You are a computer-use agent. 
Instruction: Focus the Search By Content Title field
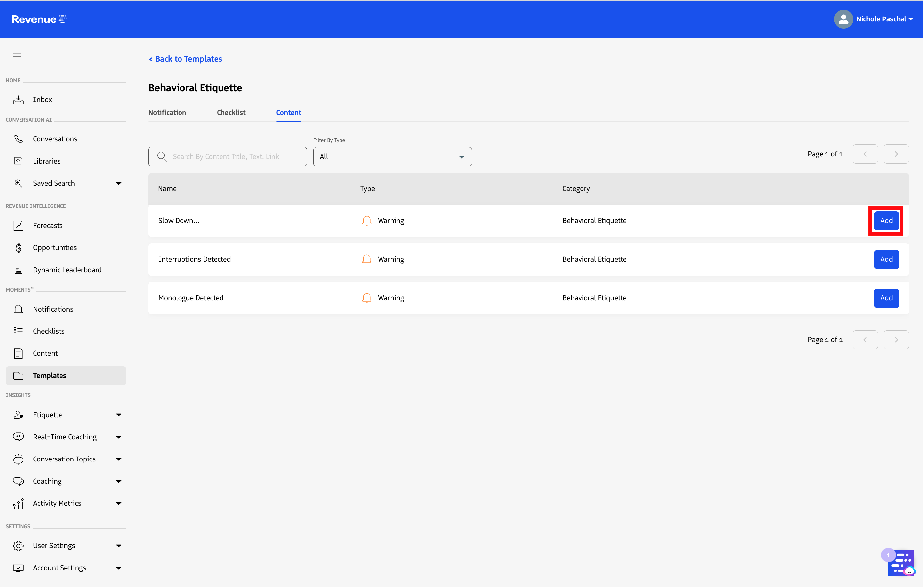coord(228,157)
